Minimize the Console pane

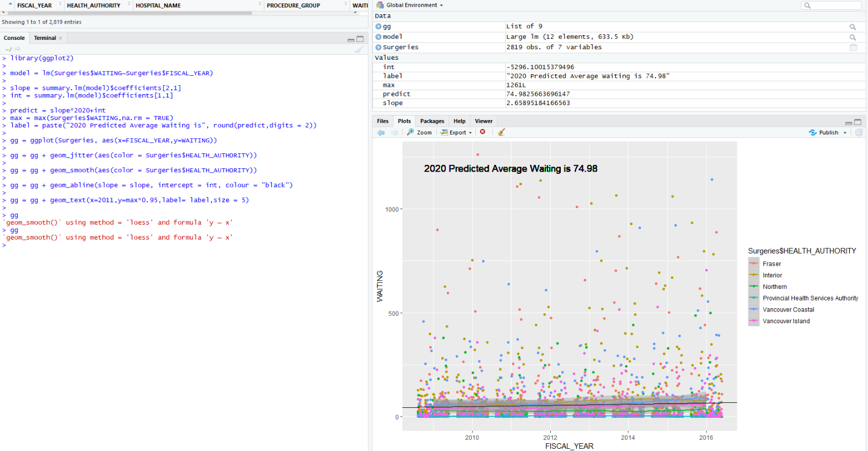click(350, 39)
